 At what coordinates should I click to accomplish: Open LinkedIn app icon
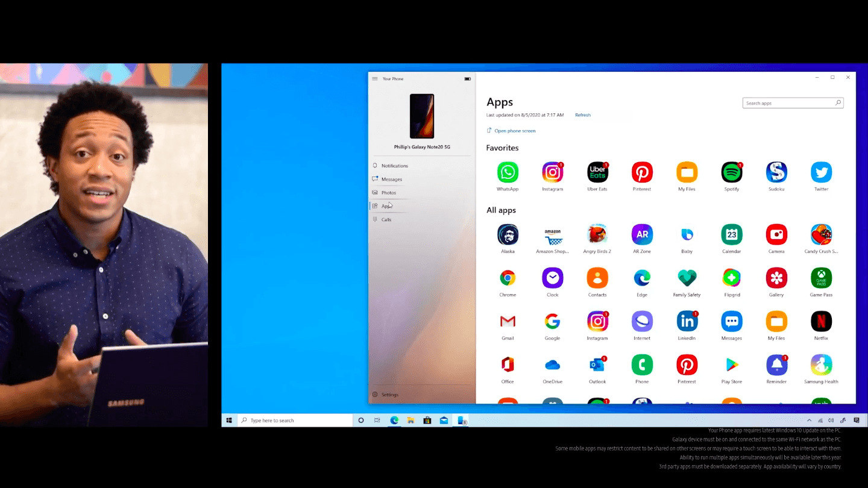pyautogui.click(x=687, y=322)
